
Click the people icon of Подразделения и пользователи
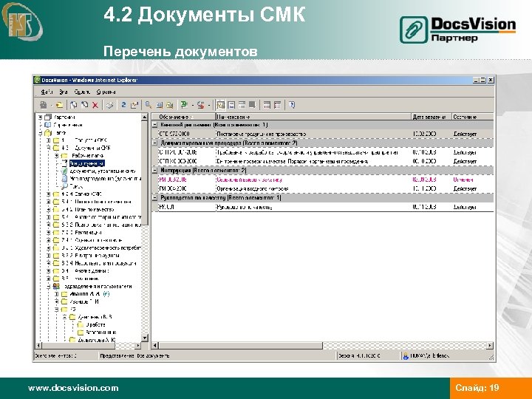(x=56, y=287)
